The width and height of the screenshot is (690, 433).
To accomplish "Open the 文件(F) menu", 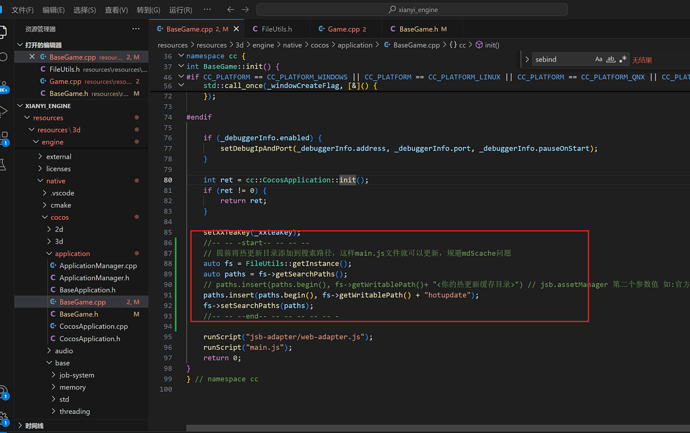I will tap(22, 10).
